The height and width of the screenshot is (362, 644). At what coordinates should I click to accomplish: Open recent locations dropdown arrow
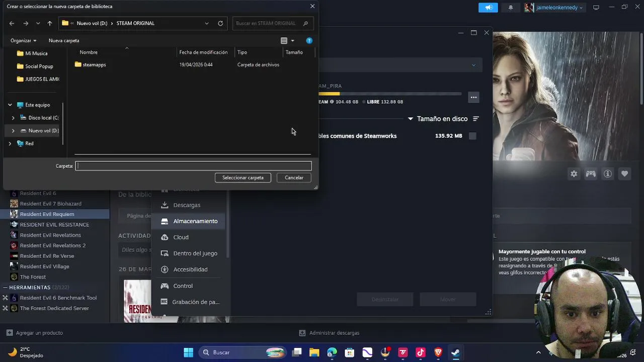tap(38, 23)
